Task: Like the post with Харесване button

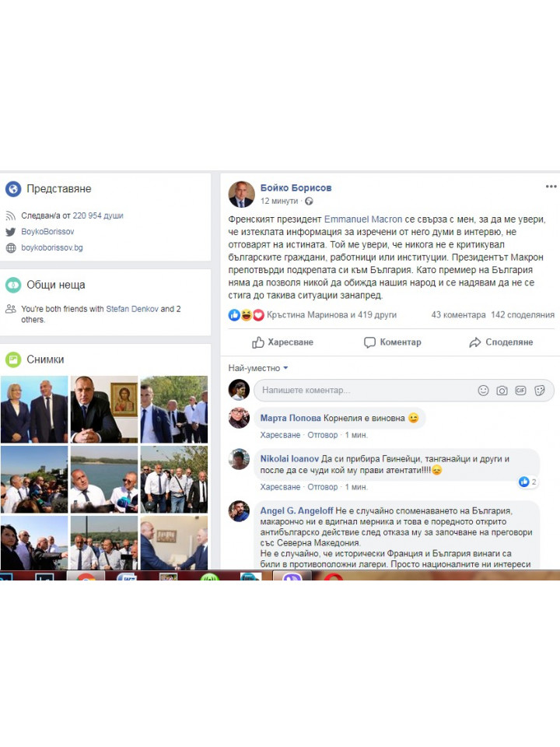Action: [x=282, y=342]
